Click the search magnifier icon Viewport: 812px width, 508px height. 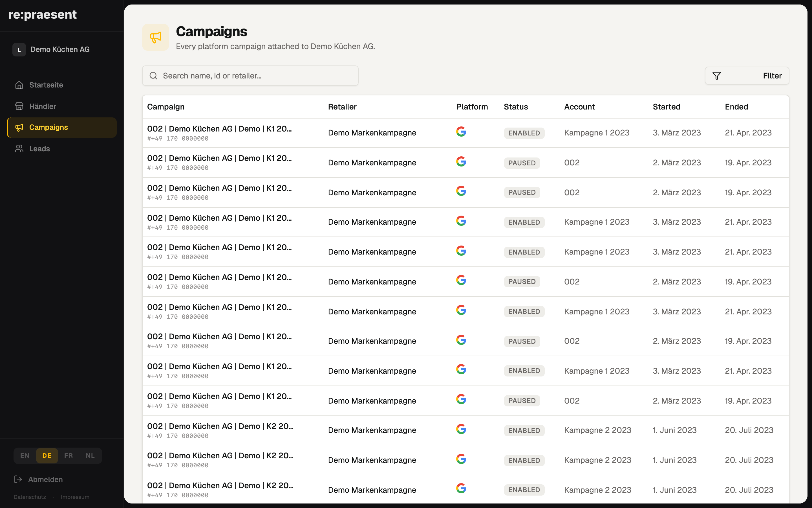(153, 76)
